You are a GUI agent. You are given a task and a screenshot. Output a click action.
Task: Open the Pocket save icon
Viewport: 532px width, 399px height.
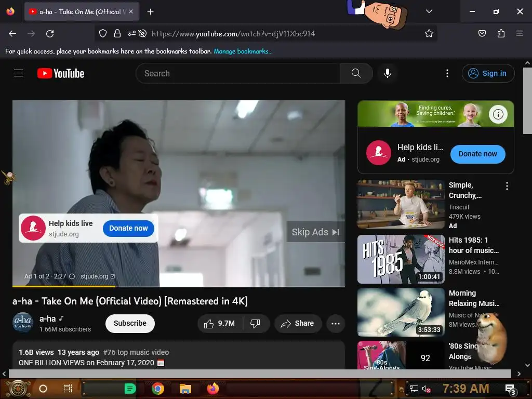click(x=482, y=33)
